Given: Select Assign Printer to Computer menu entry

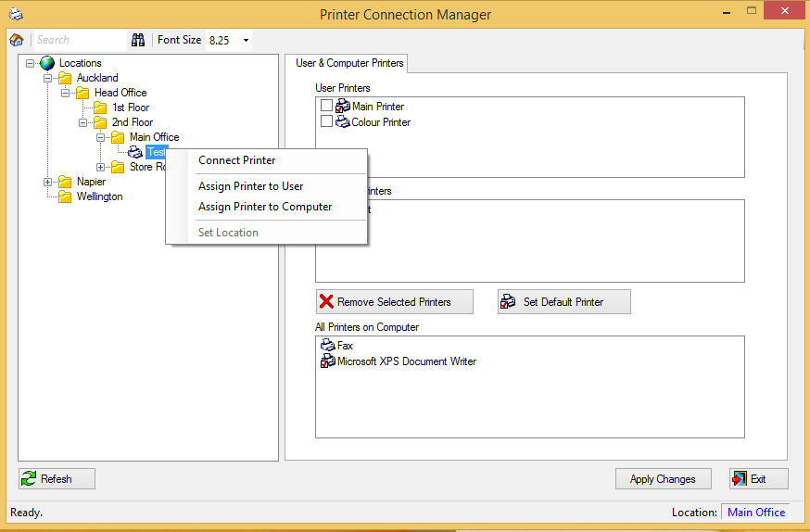Looking at the screenshot, I should (x=265, y=207).
